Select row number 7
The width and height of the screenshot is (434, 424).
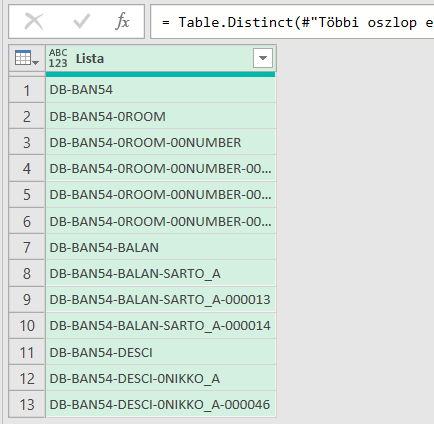(x=27, y=247)
